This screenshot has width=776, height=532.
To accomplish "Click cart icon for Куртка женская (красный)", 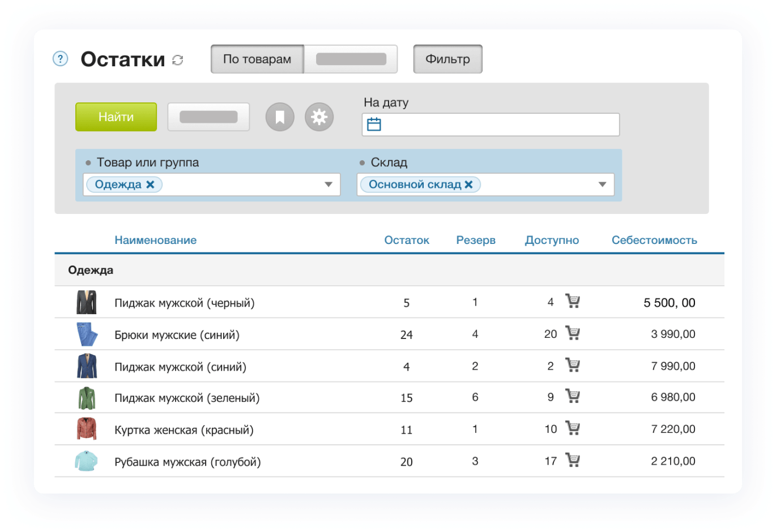I will coord(573,428).
